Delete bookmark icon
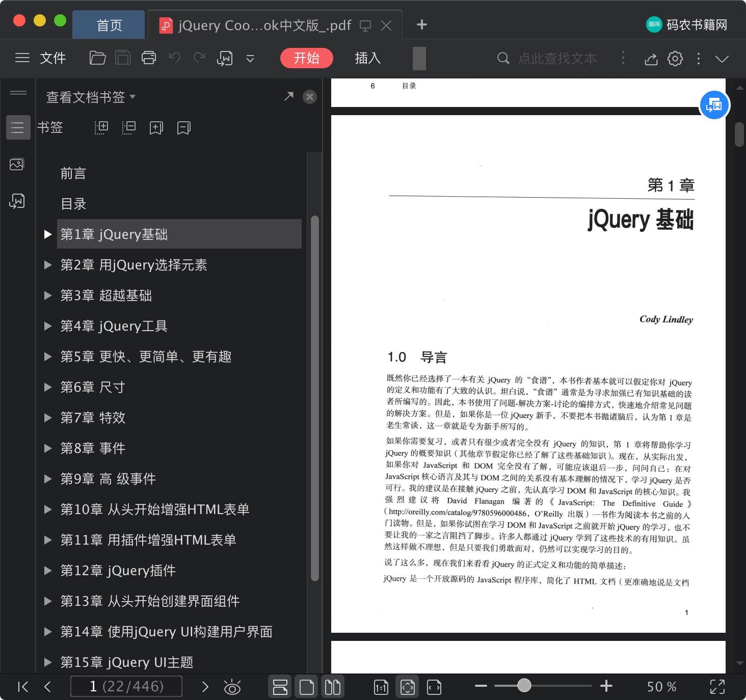This screenshot has width=746, height=700. click(x=183, y=127)
